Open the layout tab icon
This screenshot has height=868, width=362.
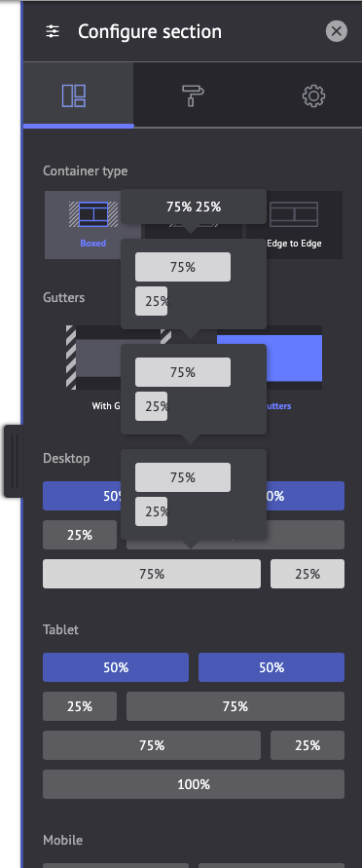pyautogui.click(x=74, y=95)
